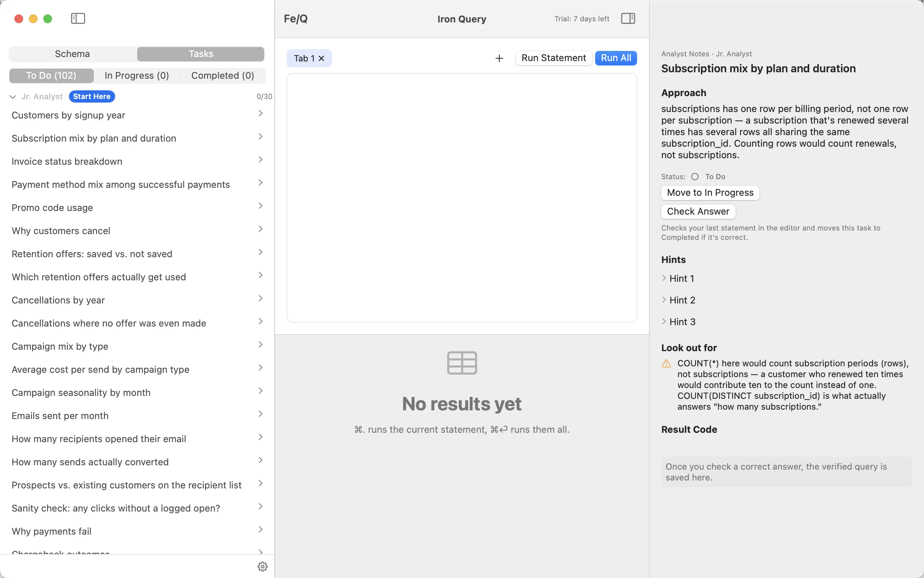Open Campaign seasonality by month task
Screen dimensions: 924x578
pos(138,393)
